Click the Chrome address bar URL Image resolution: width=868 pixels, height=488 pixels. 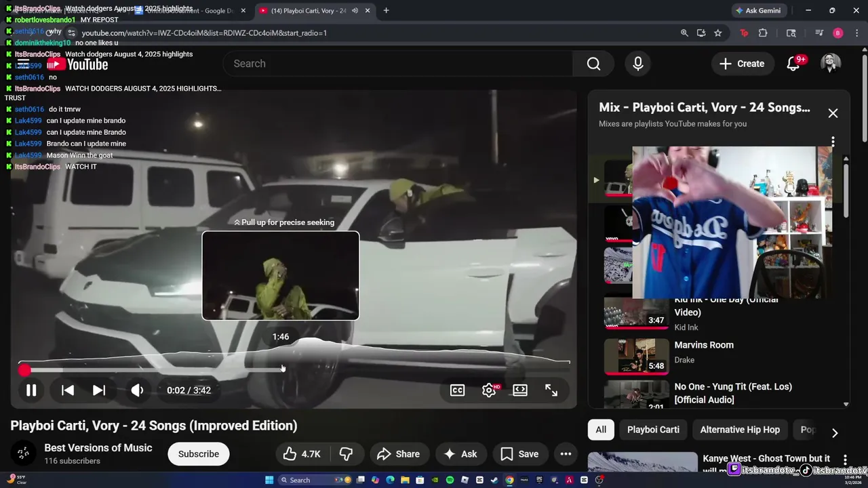click(204, 33)
